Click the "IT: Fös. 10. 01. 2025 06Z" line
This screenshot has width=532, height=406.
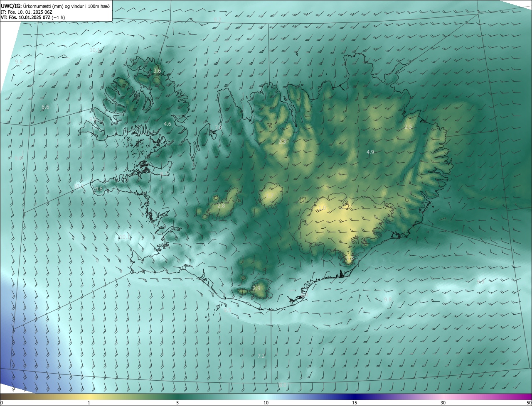(26, 12)
